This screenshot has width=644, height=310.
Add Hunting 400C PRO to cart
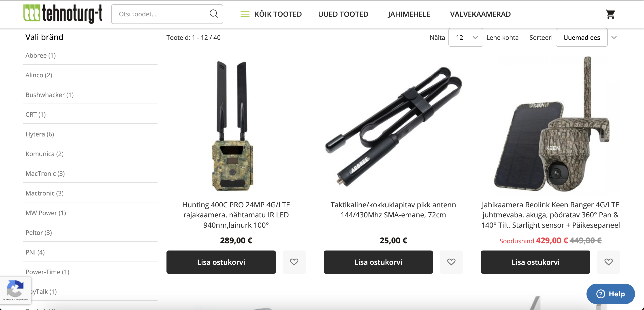[x=221, y=262]
